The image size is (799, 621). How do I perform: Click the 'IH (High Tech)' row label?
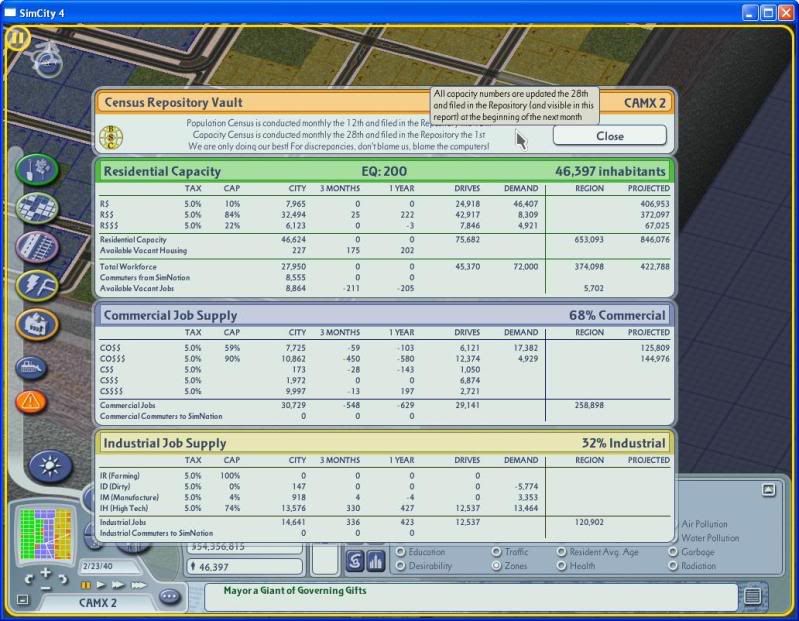click(124, 508)
